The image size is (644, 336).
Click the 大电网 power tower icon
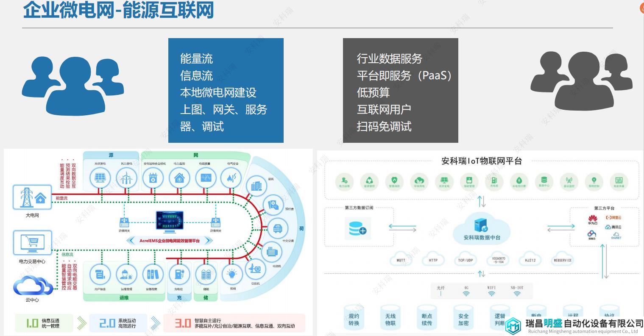(x=32, y=197)
